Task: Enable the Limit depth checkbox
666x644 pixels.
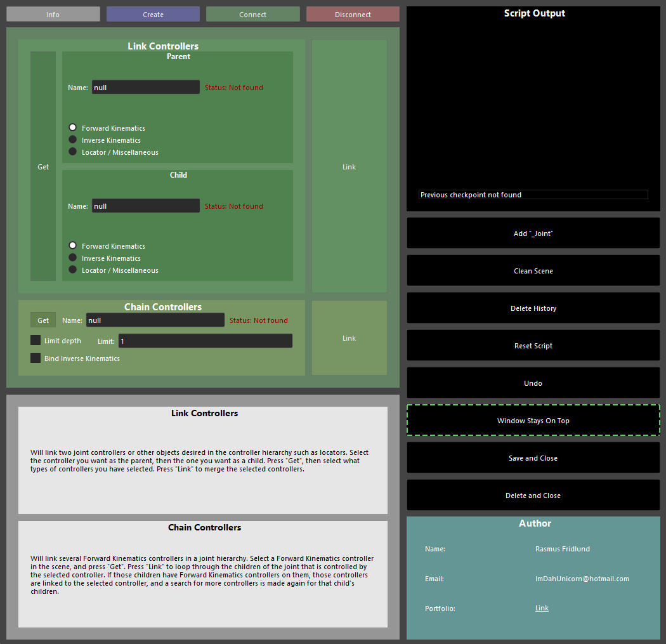Action: (x=36, y=341)
